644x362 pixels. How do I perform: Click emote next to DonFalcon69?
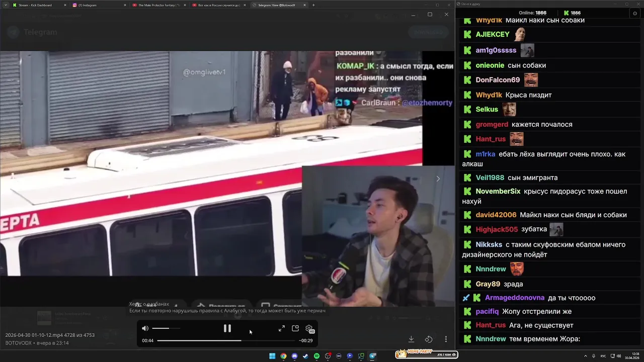point(531,80)
